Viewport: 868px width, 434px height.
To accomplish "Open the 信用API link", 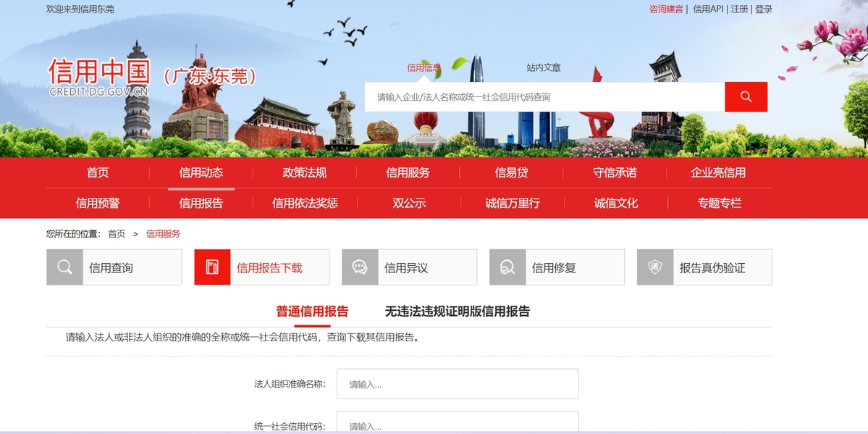I will click(708, 9).
